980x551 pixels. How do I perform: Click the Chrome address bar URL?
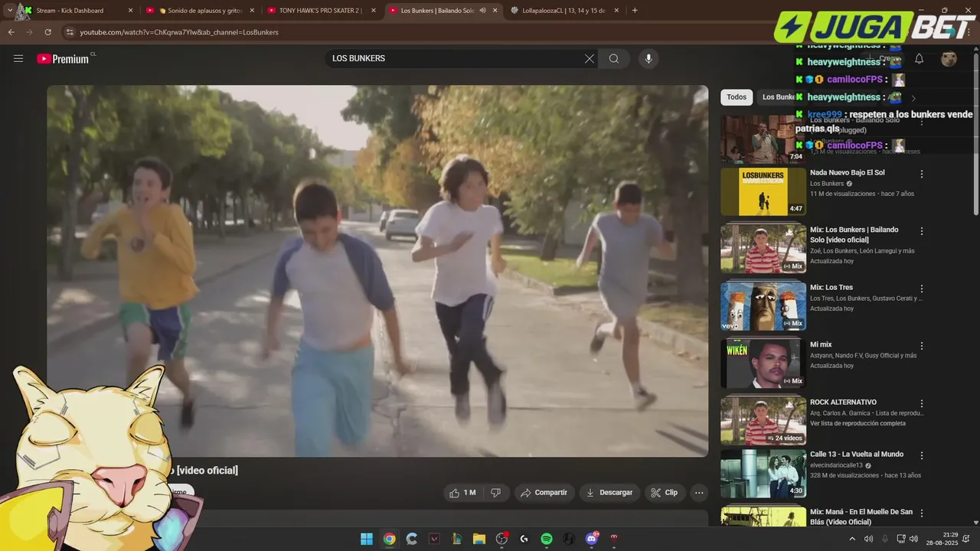point(179,32)
